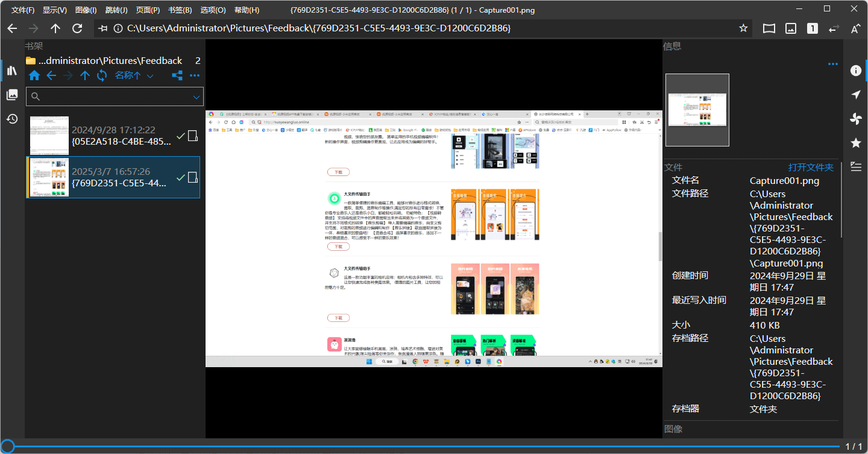The image size is (868, 454).
Task: Open the 显示(V) menu
Action: point(55,10)
